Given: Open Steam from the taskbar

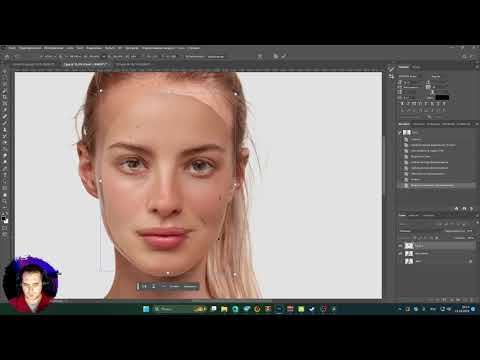Looking at the screenshot, I should [x=312, y=309].
